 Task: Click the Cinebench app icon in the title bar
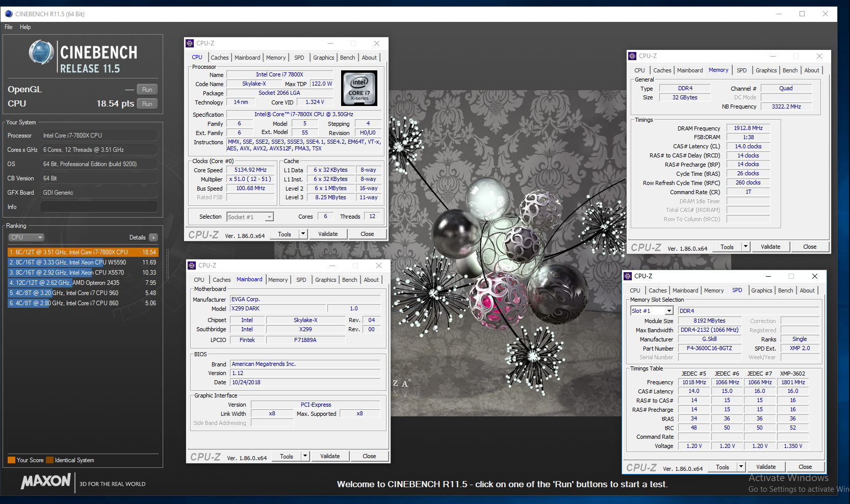coord(8,14)
